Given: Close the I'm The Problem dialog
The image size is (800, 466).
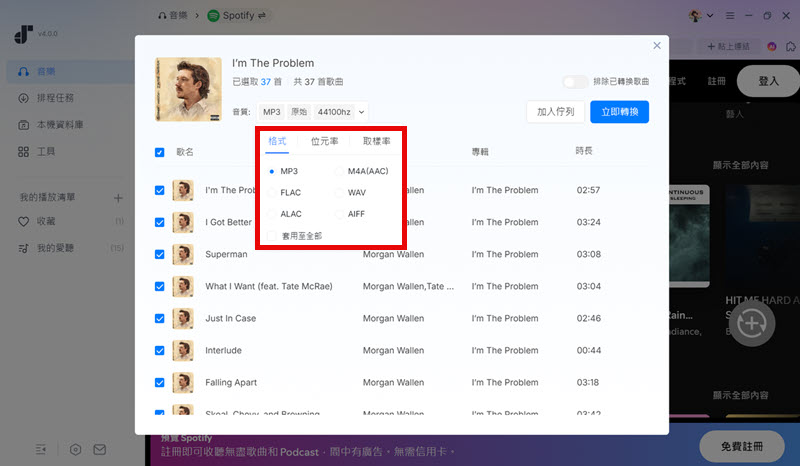Looking at the screenshot, I should click(657, 45).
